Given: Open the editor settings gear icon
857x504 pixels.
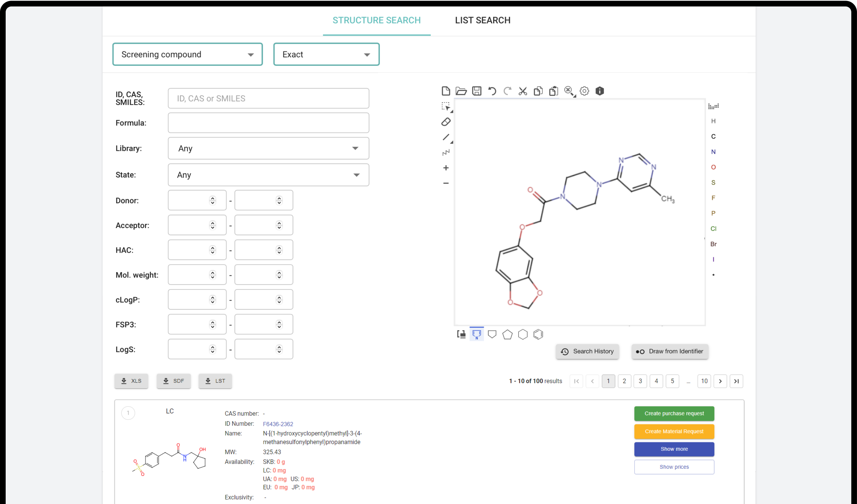Looking at the screenshot, I should pos(584,91).
